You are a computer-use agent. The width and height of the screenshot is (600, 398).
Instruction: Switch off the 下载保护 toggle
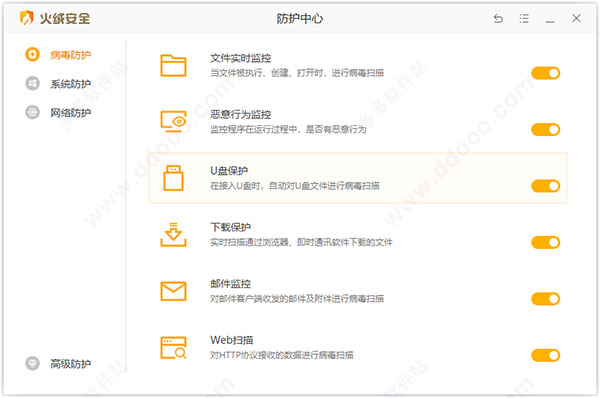coord(546,242)
